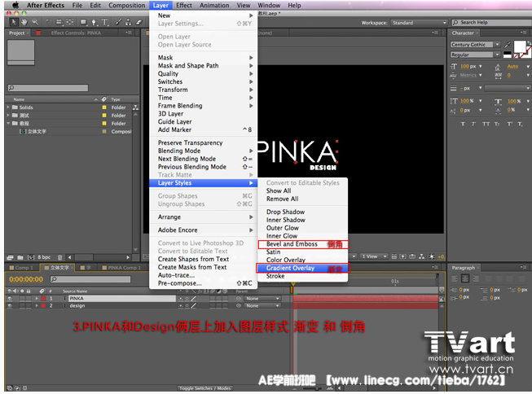
Task: Open the Effect menu in menu bar
Action: pos(184,5)
